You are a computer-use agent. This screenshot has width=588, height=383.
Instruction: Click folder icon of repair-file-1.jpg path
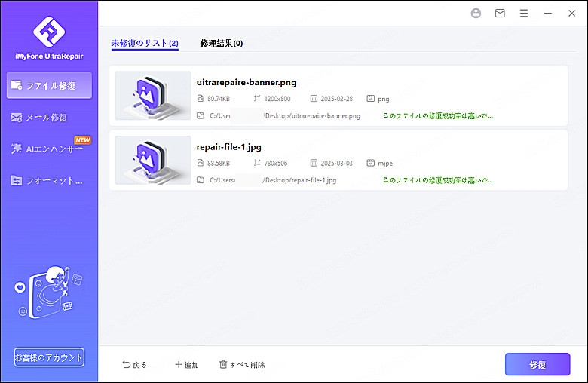201,180
